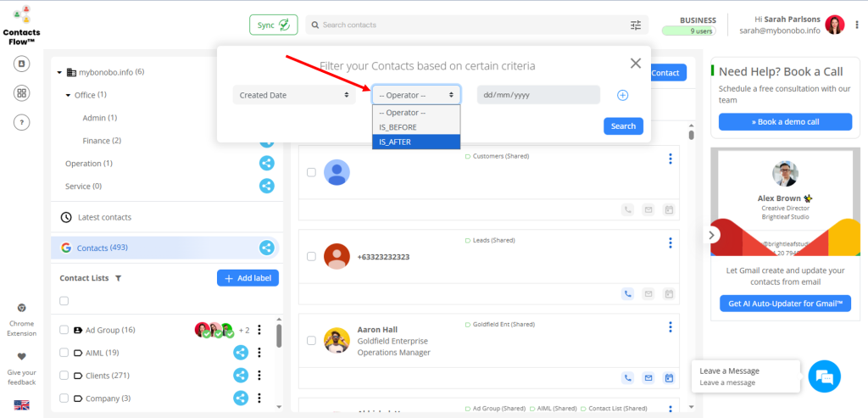Collapse the mybonobo.info tree node
This screenshot has height=418, width=868.
(x=60, y=73)
